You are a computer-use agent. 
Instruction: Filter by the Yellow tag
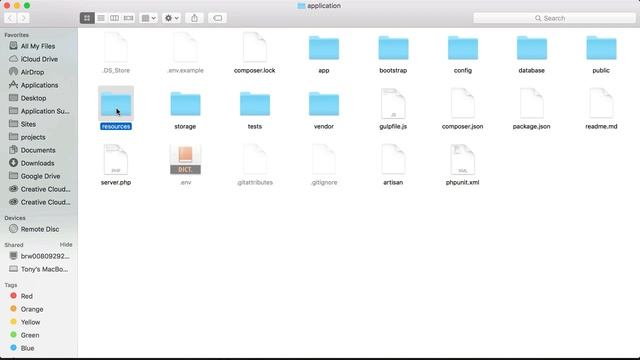pyautogui.click(x=30, y=322)
